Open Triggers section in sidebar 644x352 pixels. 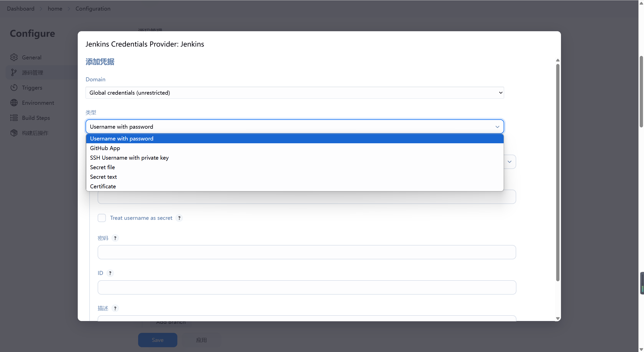coord(42,88)
